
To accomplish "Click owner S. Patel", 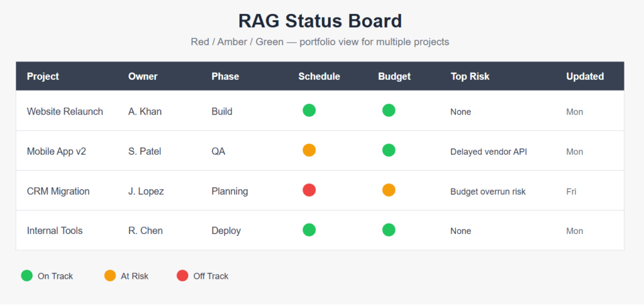I will [145, 152].
